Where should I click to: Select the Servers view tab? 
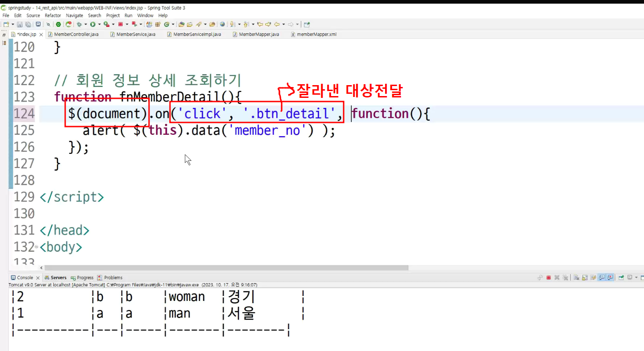[55, 277]
